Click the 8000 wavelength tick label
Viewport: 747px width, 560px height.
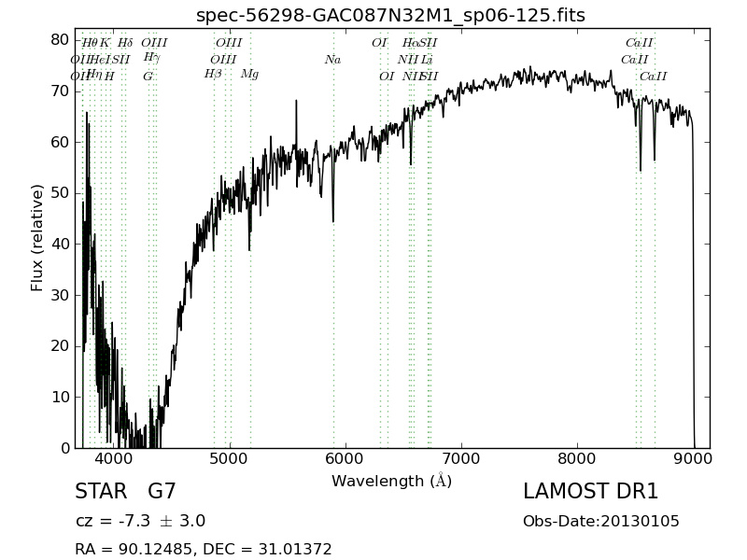coord(577,459)
